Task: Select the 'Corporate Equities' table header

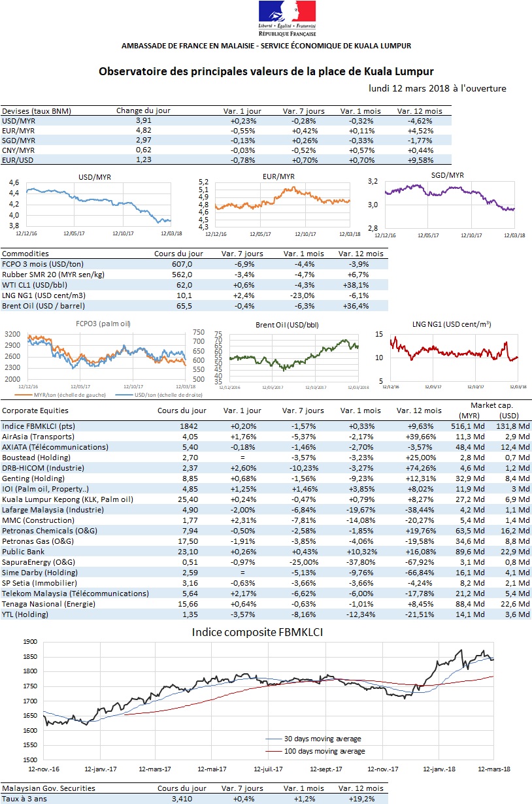Action: coord(35,410)
